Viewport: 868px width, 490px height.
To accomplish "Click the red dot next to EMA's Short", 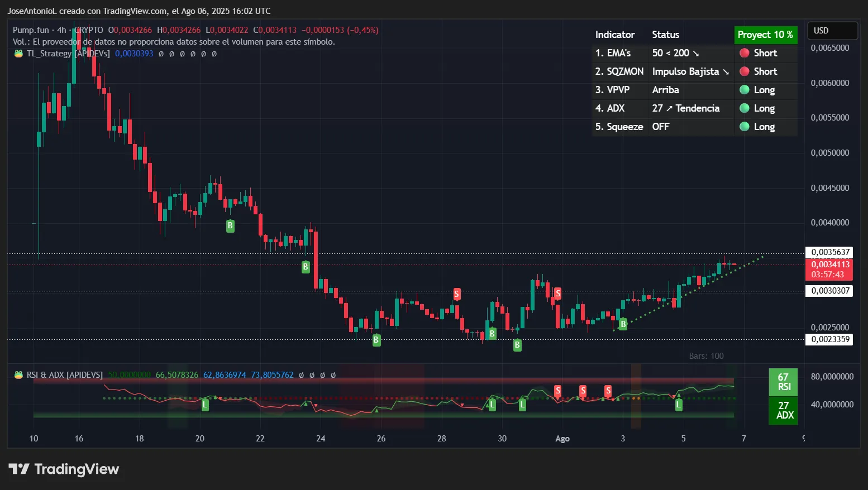I will pyautogui.click(x=744, y=53).
